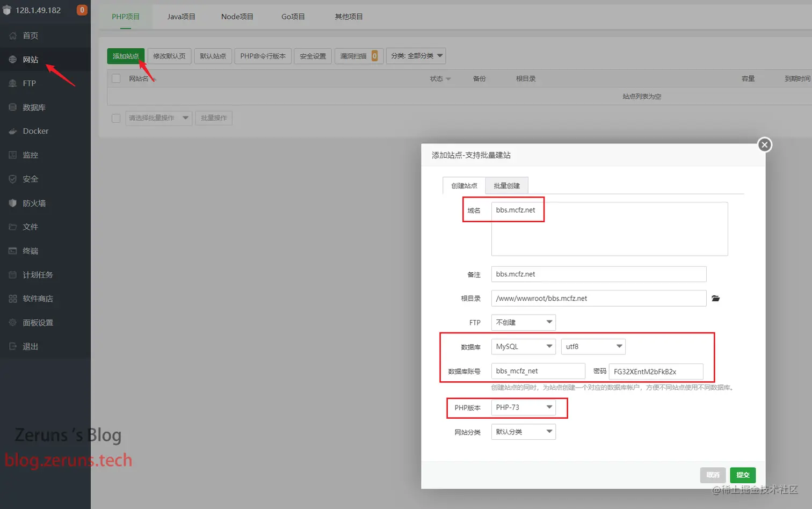Click the 漏洞扫描 button

359,56
